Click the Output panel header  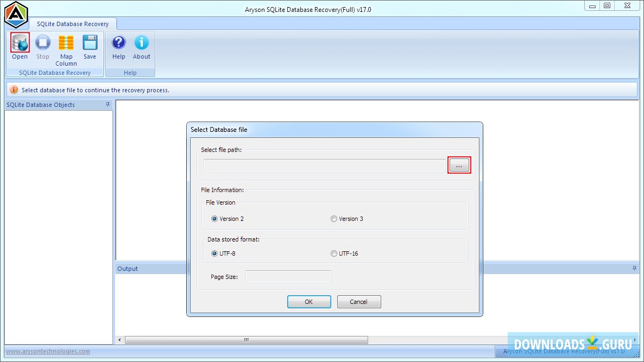point(127,268)
